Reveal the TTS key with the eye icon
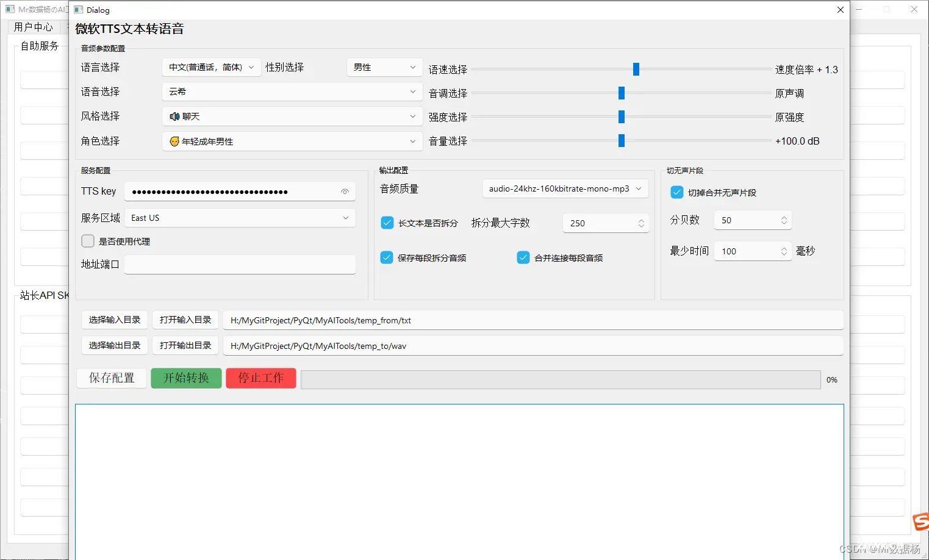The image size is (929, 560). [x=345, y=192]
